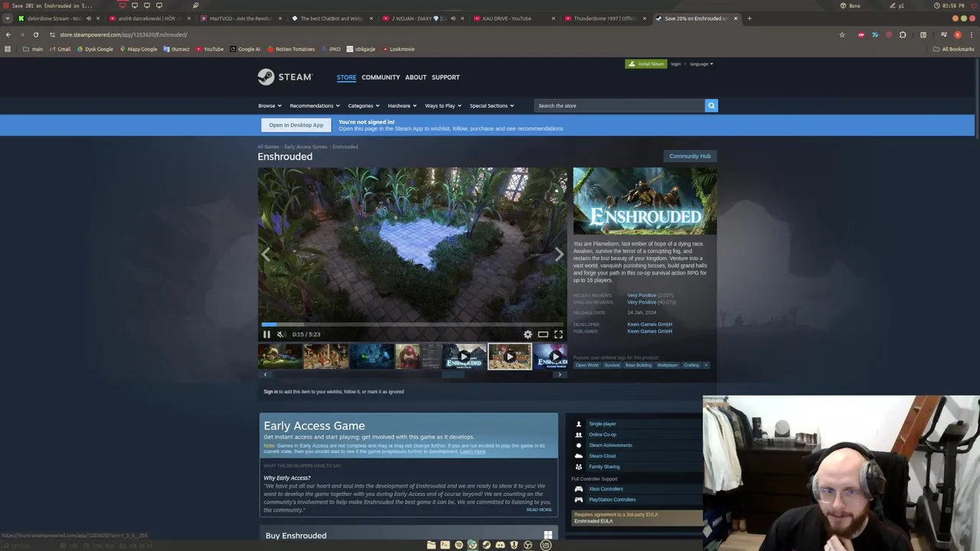Open the browser profile avatar
Screen dimensions: 980x551
[x=957, y=34]
